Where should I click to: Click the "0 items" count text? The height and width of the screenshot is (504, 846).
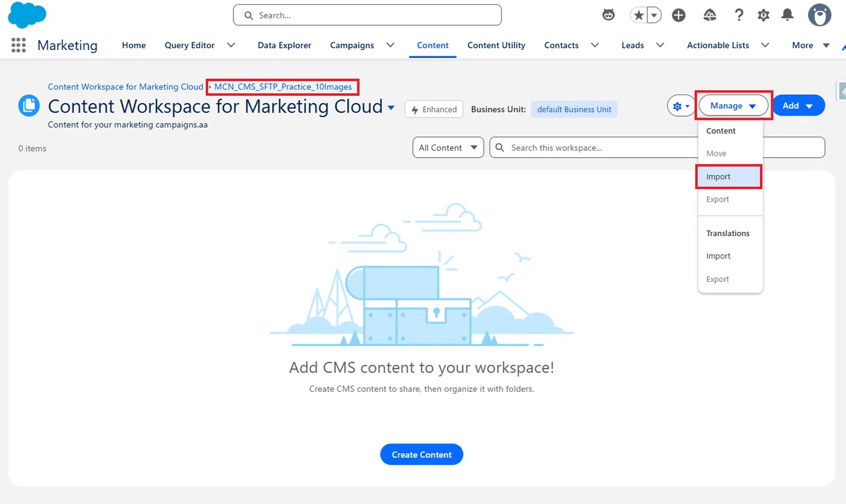coord(32,149)
